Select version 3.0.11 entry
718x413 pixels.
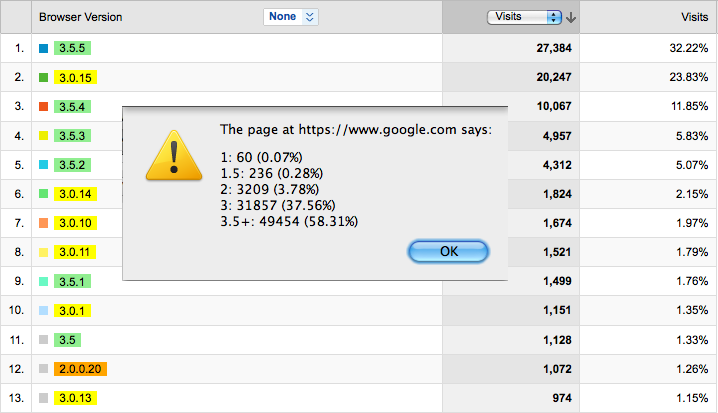click(75, 252)
